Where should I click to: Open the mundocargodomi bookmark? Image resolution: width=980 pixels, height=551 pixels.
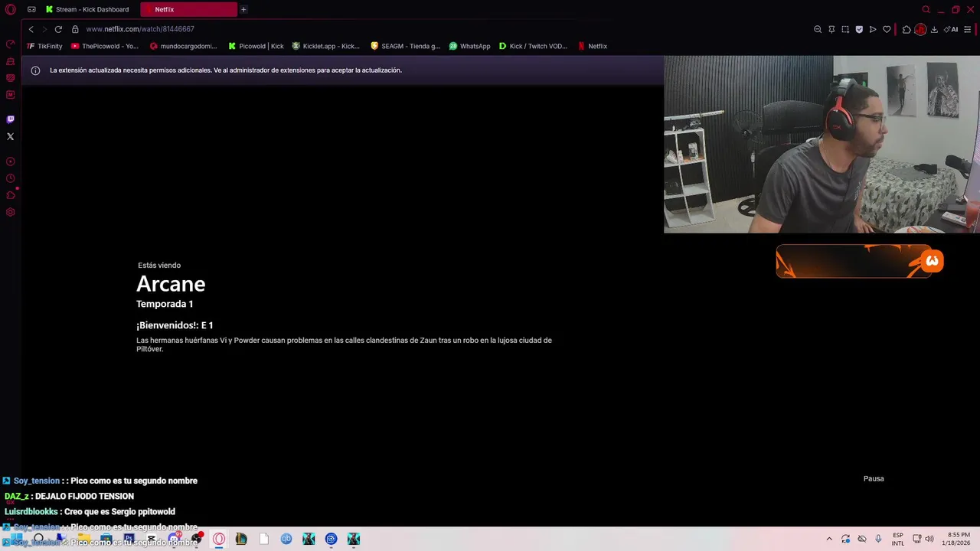tap(184, 46)
